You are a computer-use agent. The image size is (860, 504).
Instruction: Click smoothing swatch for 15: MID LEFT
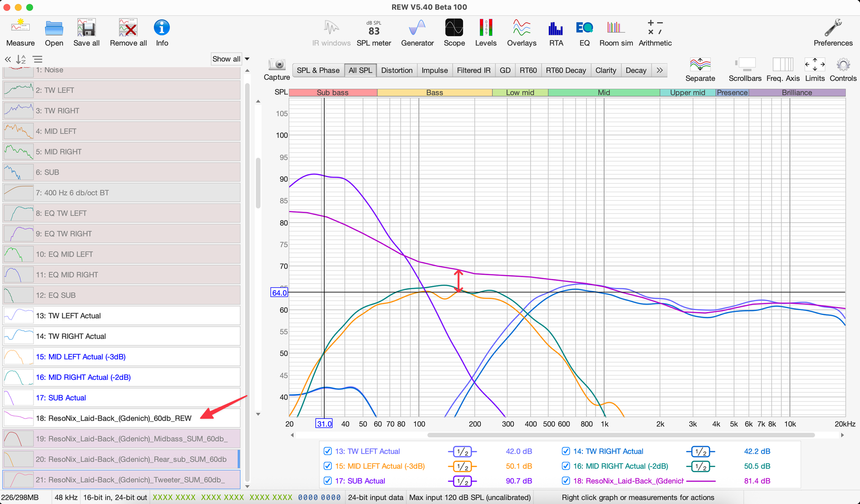tap(462, 466)
